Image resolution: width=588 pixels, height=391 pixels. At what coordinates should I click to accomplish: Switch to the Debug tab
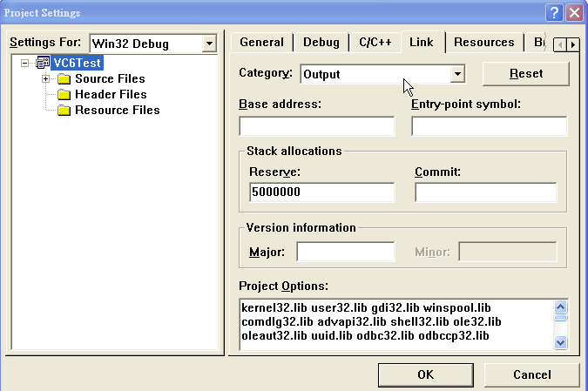pyautogui.click(x=321, y=42)
